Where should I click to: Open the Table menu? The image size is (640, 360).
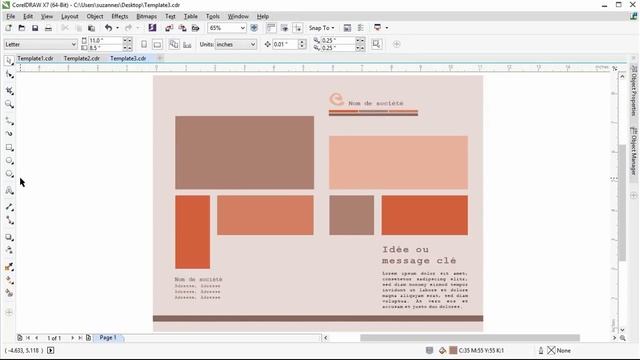(x=191, y=16)
